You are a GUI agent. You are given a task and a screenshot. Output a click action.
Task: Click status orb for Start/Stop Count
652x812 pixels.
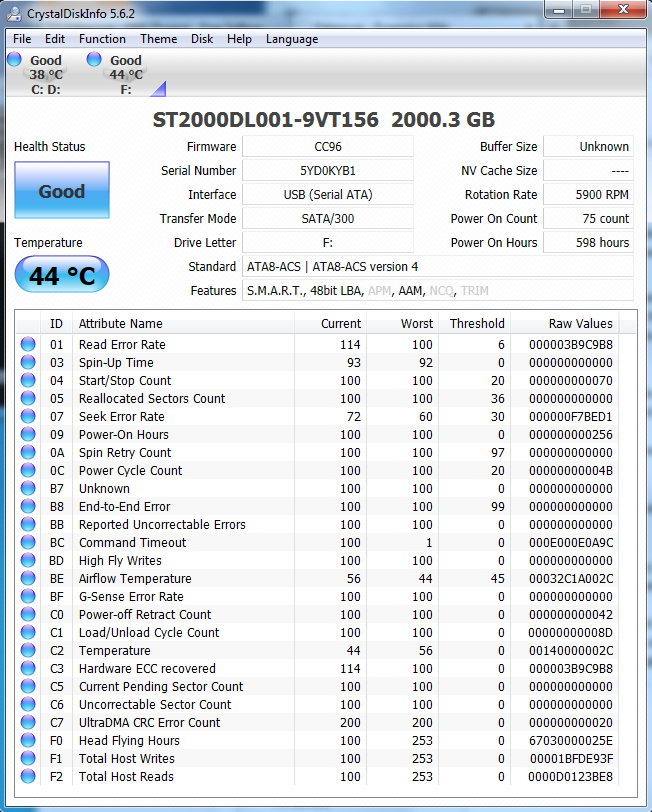pyautogui.click(x=28, y=380)
